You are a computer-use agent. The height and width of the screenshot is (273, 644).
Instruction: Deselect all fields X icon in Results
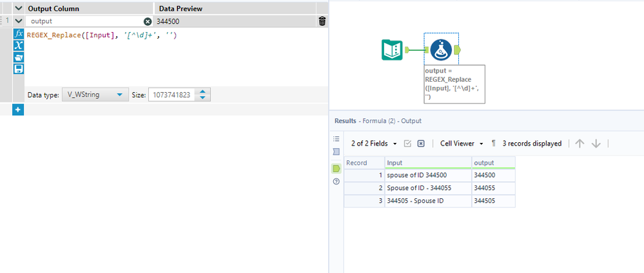pyautogui.click(x=421, y=144)
